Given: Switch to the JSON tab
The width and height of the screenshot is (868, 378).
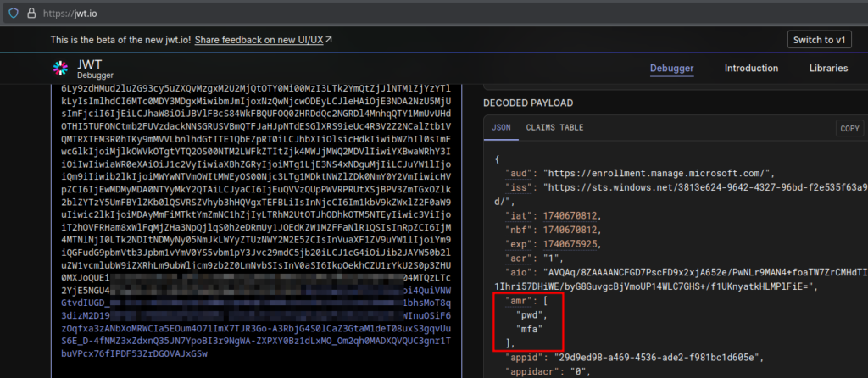Looking at the screenshot, I should coord(500,128).
